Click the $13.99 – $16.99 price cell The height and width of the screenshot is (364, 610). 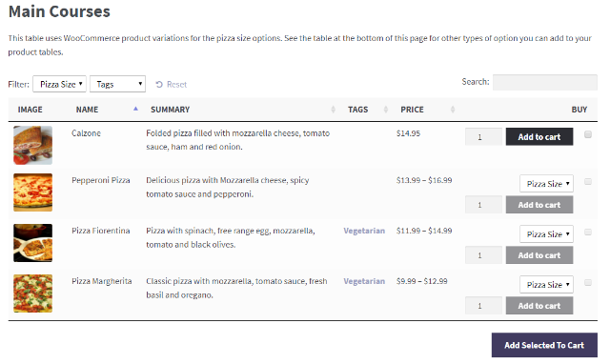pos(424,180)
